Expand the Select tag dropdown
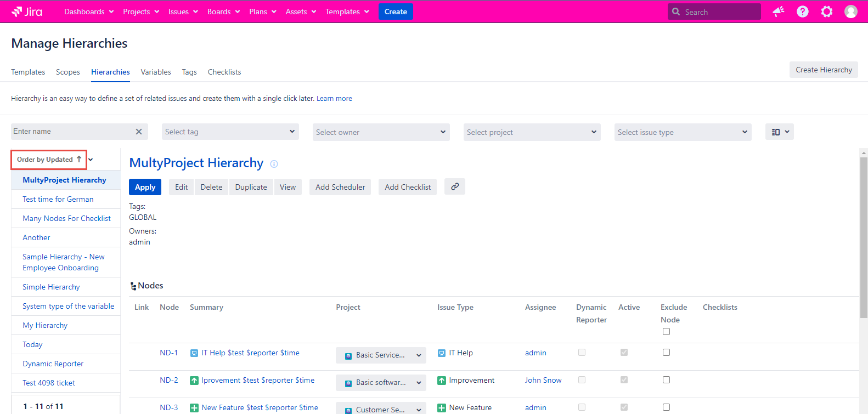This screenshot has height=414, width=868. click(230, 132)
